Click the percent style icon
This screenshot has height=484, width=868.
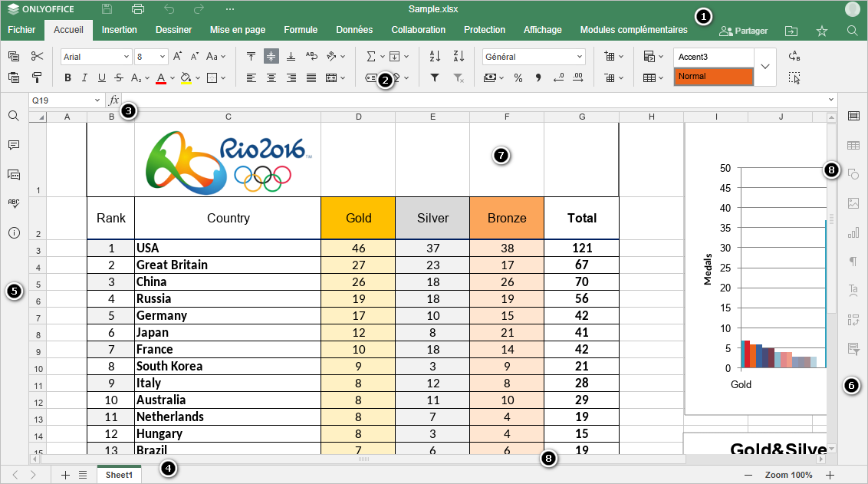[x=518, y=77]
